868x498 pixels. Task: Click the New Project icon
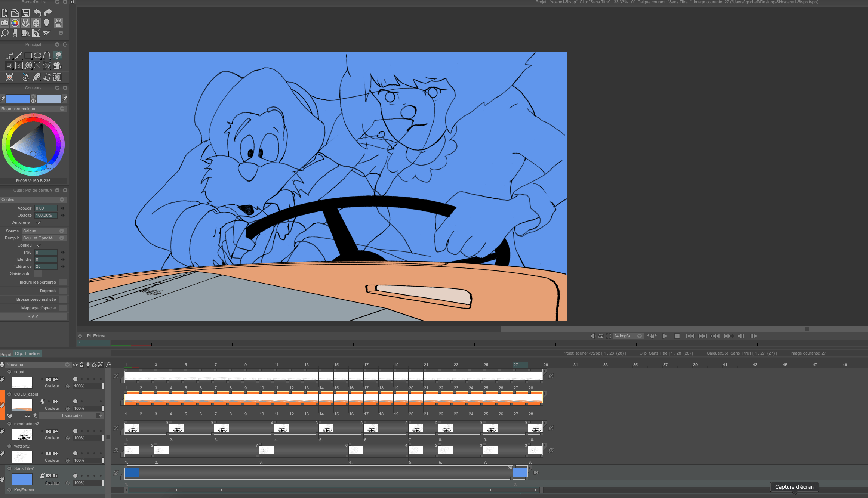[x=5, y=13]
